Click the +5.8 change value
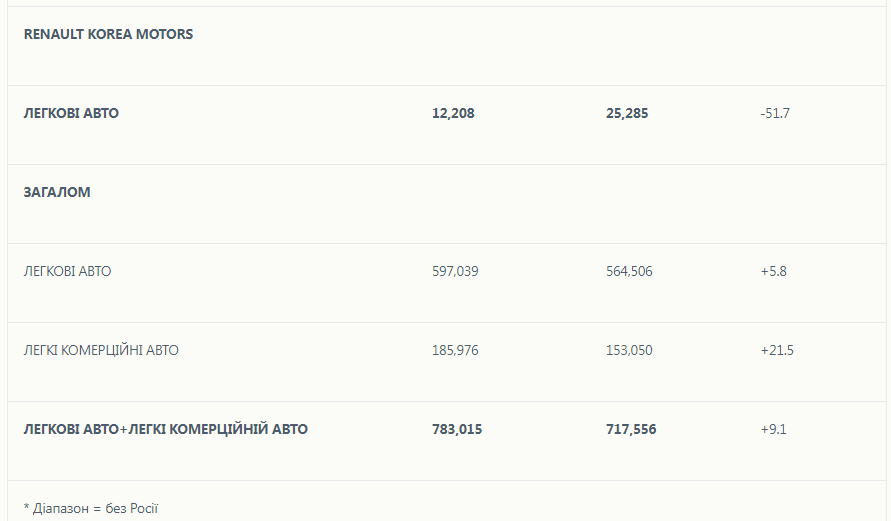This screenshot has height=521, width=891. coord(773,271)
